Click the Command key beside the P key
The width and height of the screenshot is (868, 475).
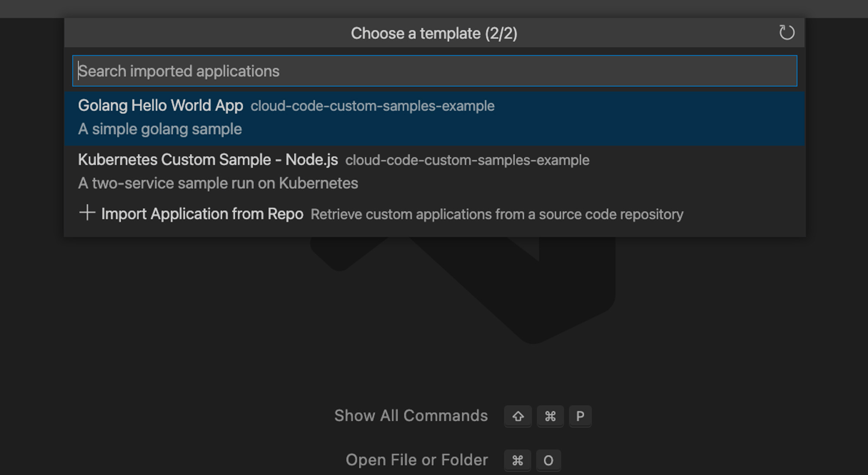550,416
